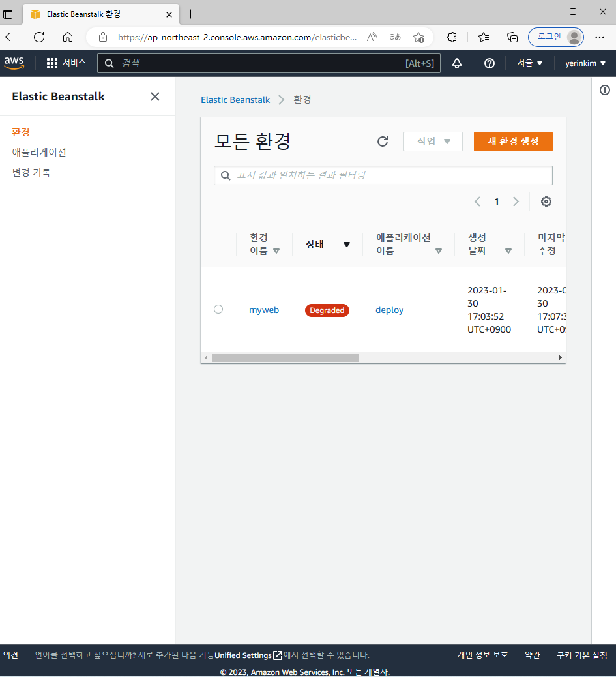Close the Elastic Beanstalk side navigation

[155, 97]
